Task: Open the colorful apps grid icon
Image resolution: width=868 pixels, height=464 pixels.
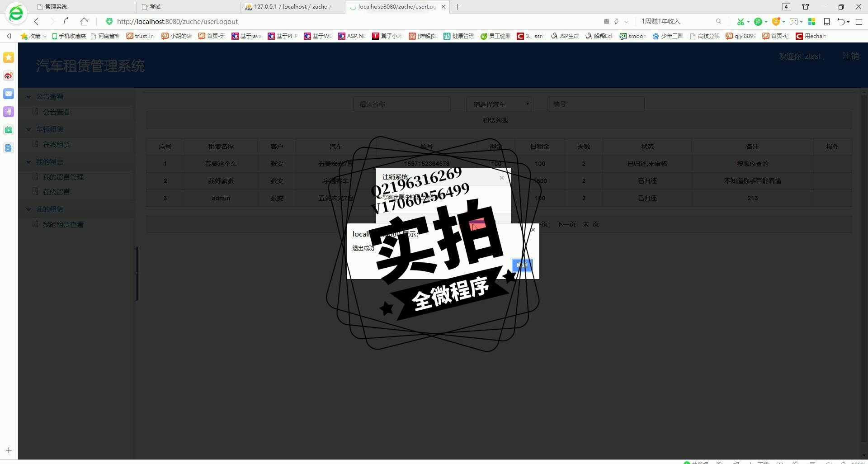Action: (811, 21)
